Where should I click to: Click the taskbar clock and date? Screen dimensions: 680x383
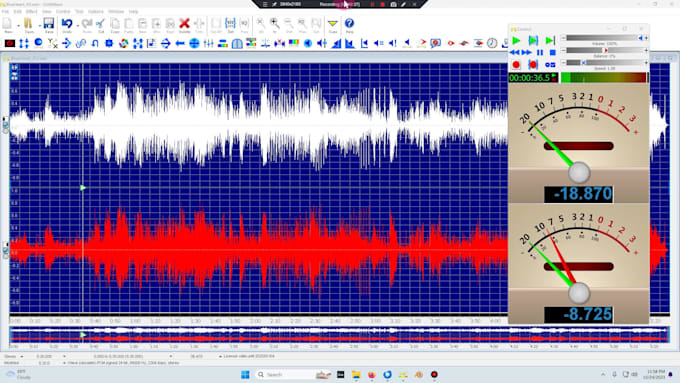[654, 374]
